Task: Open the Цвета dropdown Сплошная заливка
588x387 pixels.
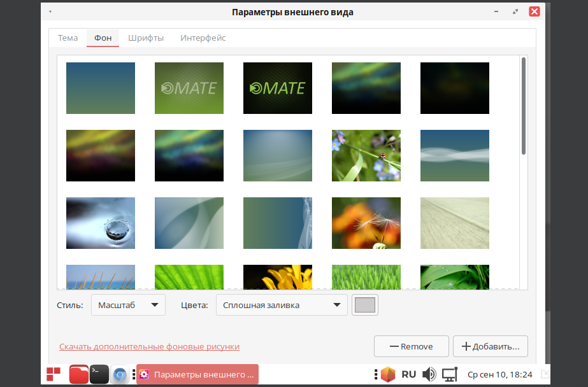Action: [x=282, y=305]
